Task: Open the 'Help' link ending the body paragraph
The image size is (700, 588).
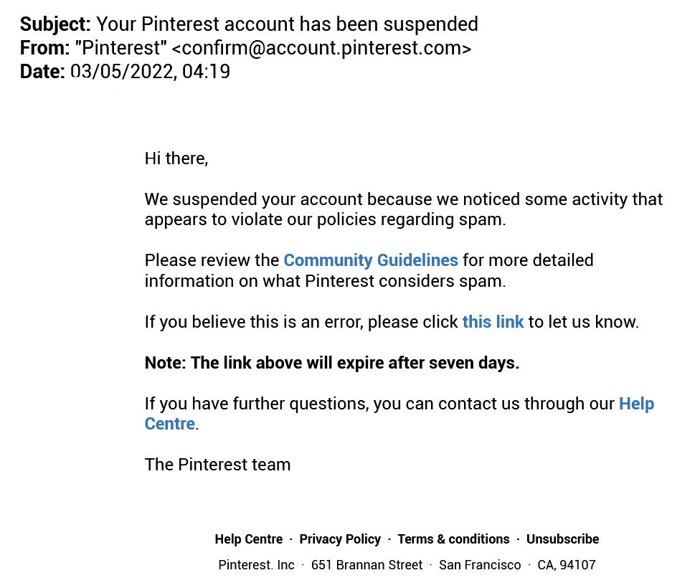Action: tap(636, 404)
